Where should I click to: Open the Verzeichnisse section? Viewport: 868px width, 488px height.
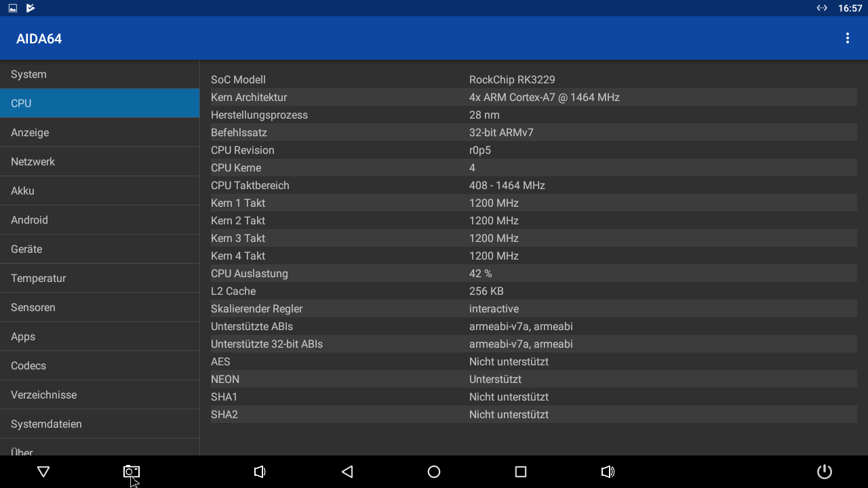coord(100,395)
